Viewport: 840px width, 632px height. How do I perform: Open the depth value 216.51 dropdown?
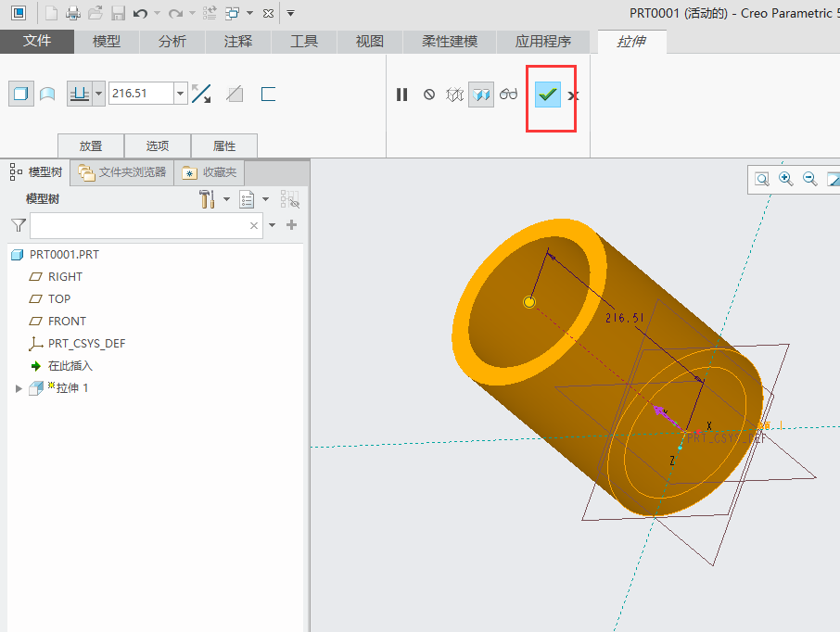coord(180,94)
